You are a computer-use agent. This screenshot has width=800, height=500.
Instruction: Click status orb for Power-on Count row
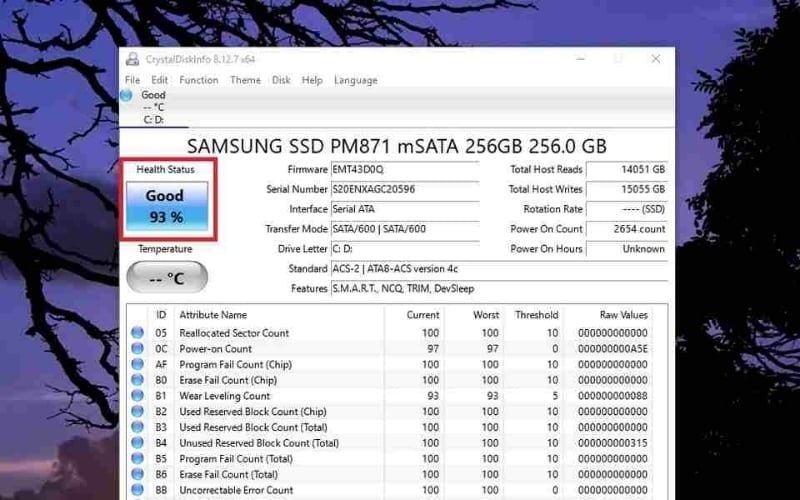tap(137, 348)
